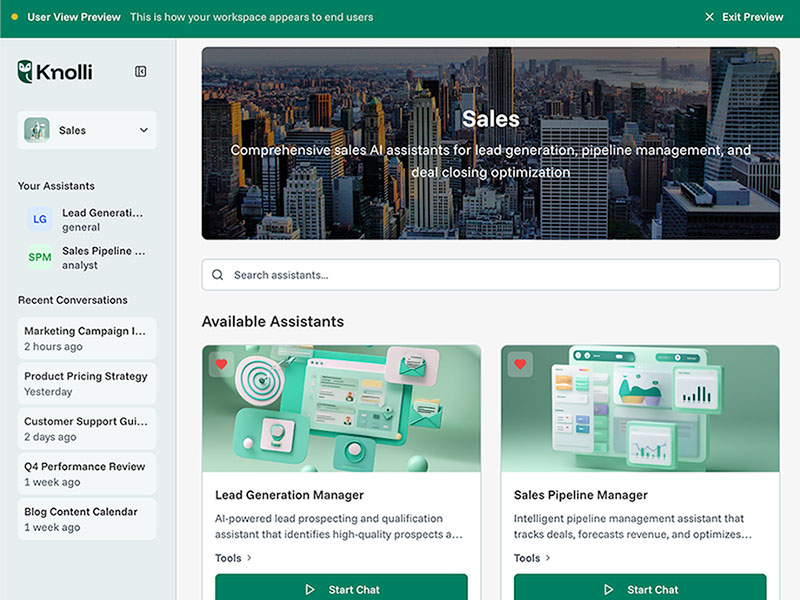
Task: Click the Available Assistants heading
Action: pos(273,321)
